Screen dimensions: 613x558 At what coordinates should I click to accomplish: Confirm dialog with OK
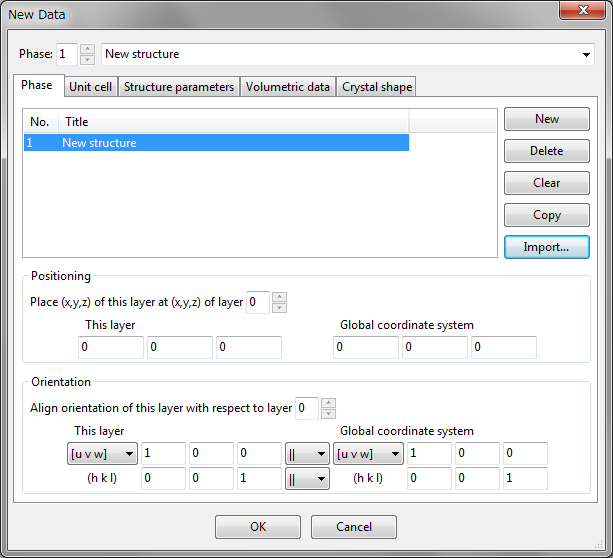(258, 527)
